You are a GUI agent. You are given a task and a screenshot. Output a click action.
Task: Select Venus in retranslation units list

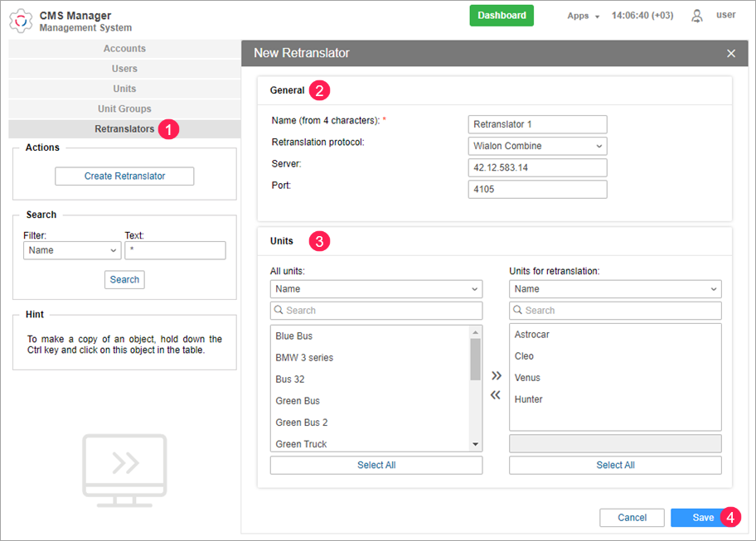tap(527, 378)
